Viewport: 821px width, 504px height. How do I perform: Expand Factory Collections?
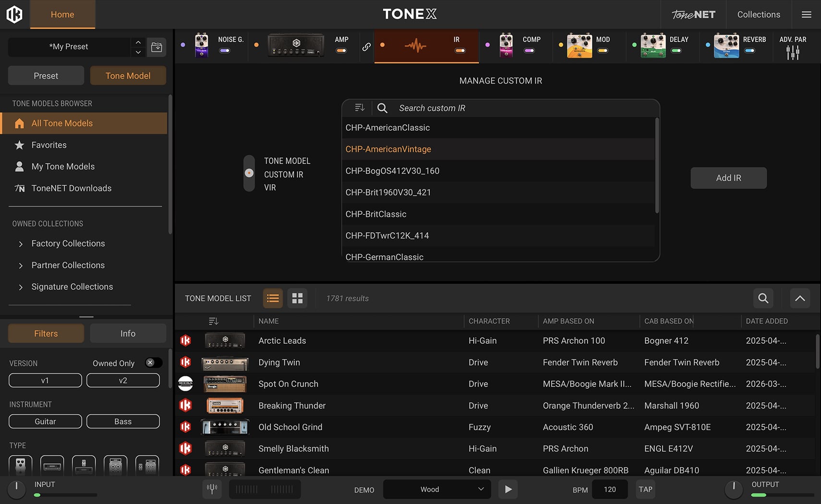pyautogui.click(x=21, y=244)
